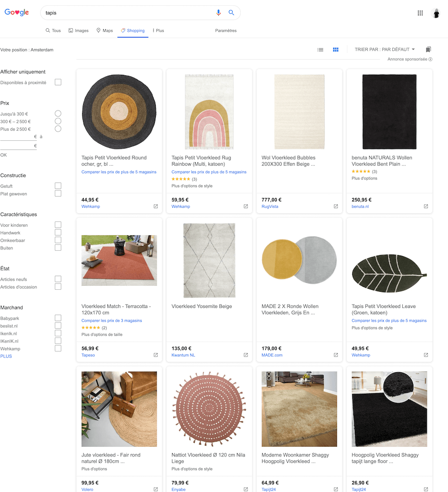Switch to list view layout

(x=320, y=49)
